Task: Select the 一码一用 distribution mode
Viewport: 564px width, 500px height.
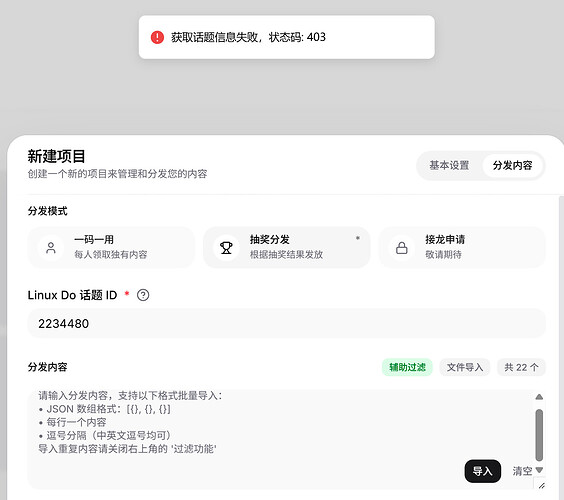Action: 111,247
